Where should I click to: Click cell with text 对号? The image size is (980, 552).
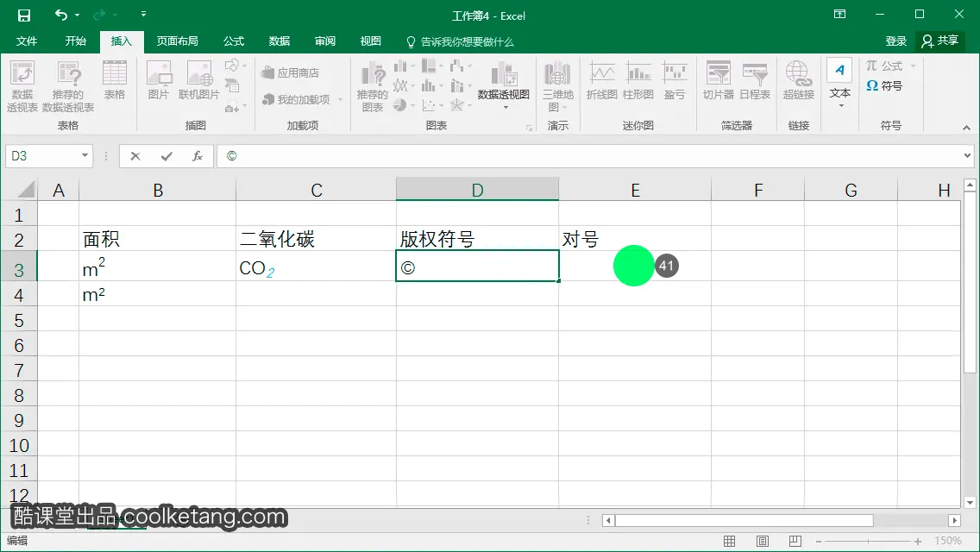click(635, 239)
